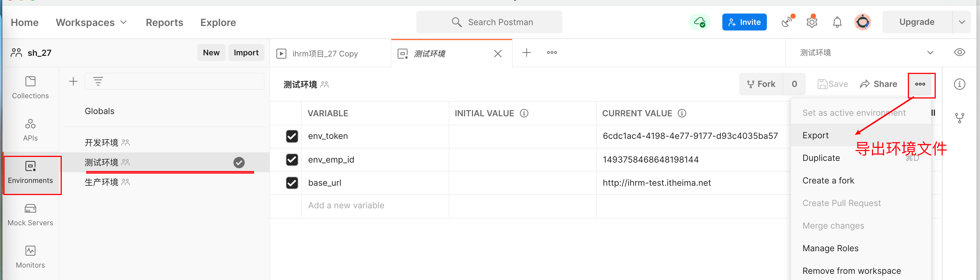The image size is (980, 280).
Task: Click the fork count 0
Action: click(794, 84)
